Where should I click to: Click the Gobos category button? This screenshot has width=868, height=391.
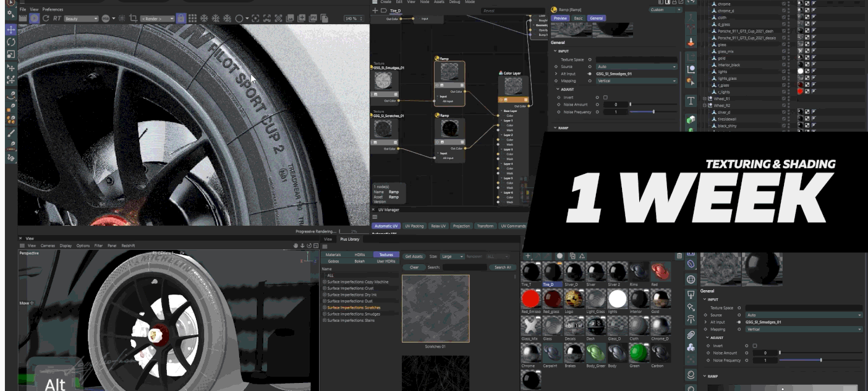coord(333,261)
